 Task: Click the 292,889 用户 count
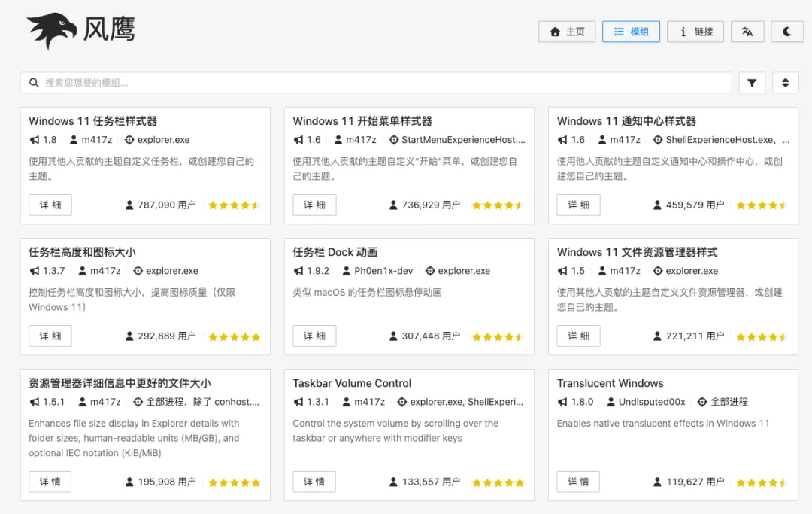coord(167,336)
